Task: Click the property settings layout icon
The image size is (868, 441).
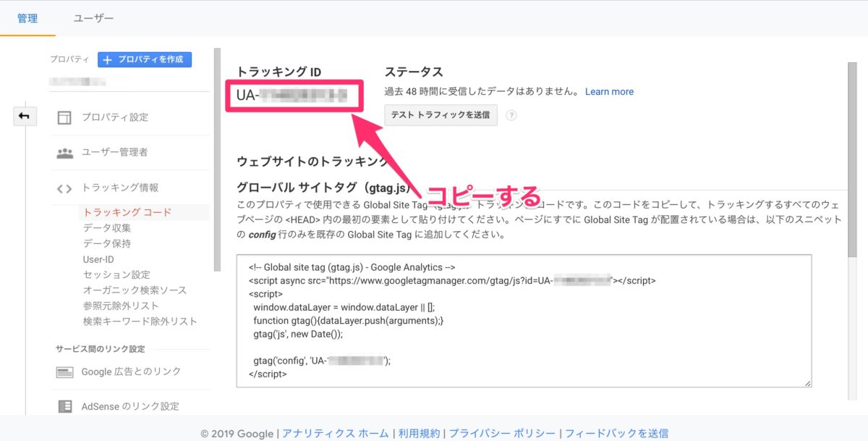Action: coord(65,117)
